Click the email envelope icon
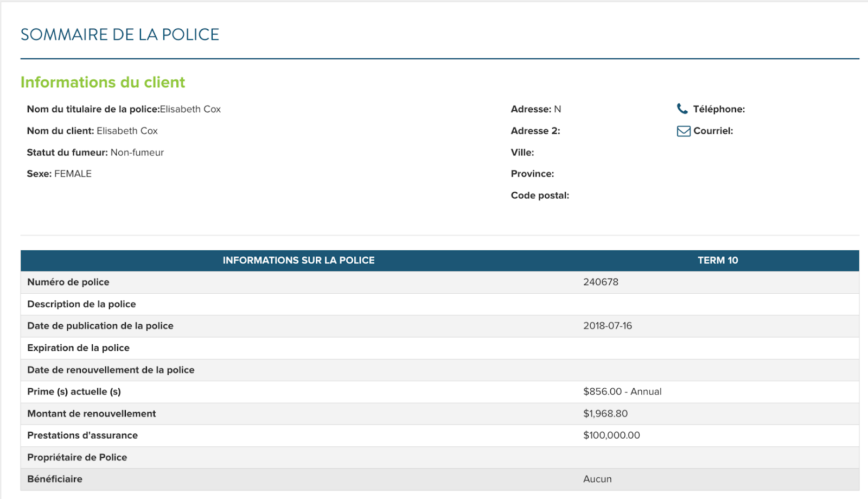The height and width of the screenshot is (499, 868). pyautogui.click(x=684, y=131)
